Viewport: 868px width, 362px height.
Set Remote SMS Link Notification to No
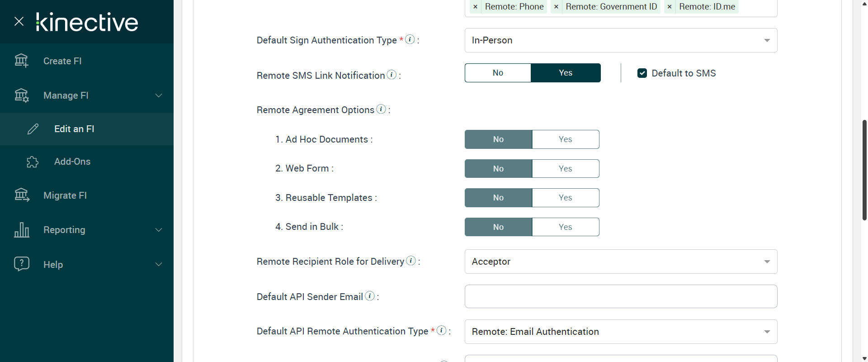point(498,73)
